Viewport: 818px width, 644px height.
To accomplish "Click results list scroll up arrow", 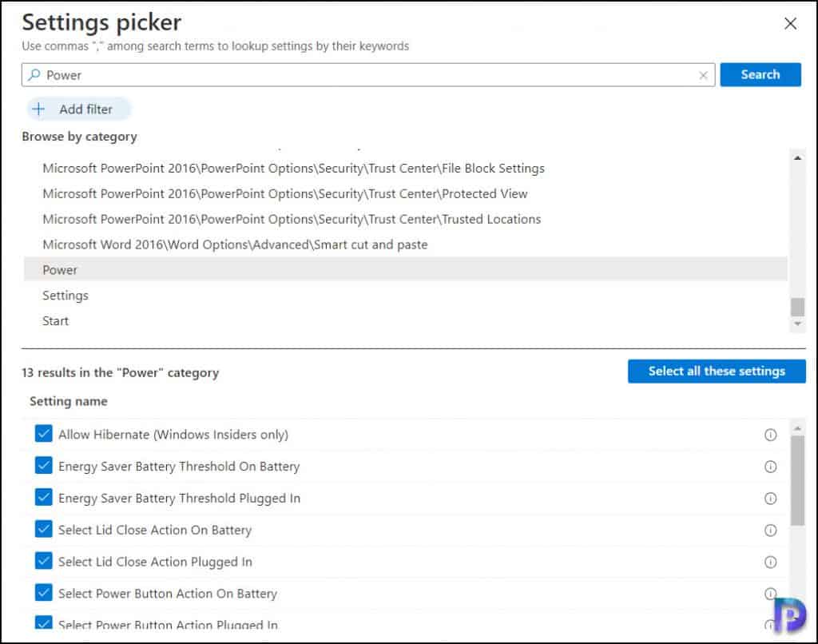I will [797, 428].
